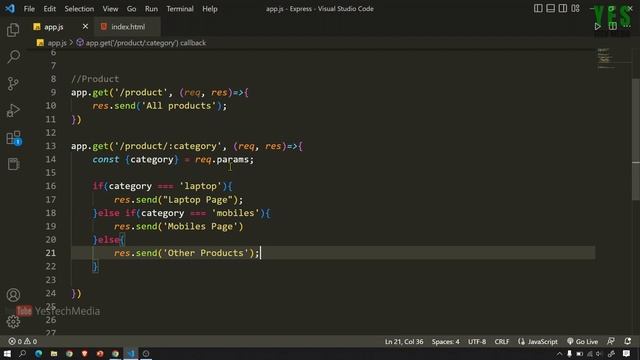
Task: Run the code with the play icon
Action: pos(598,27)
